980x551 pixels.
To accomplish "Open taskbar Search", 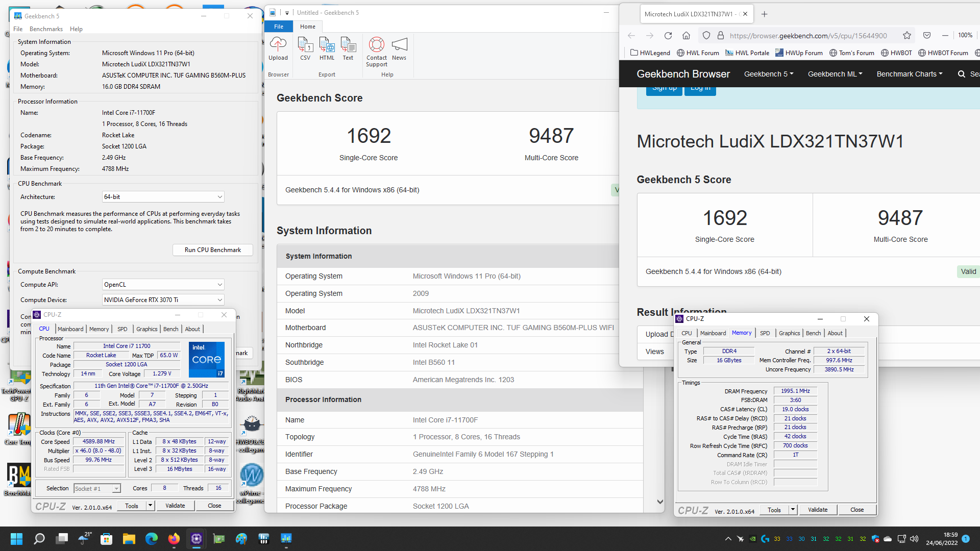I will 39,539.
